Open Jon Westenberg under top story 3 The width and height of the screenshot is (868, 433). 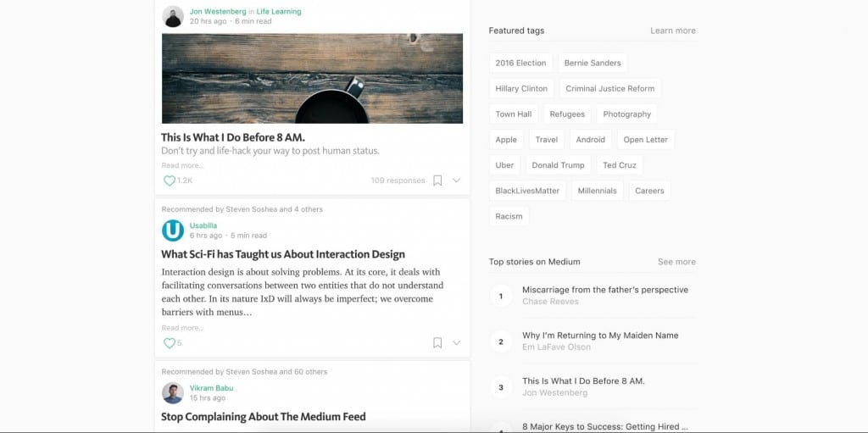point(554,392)
